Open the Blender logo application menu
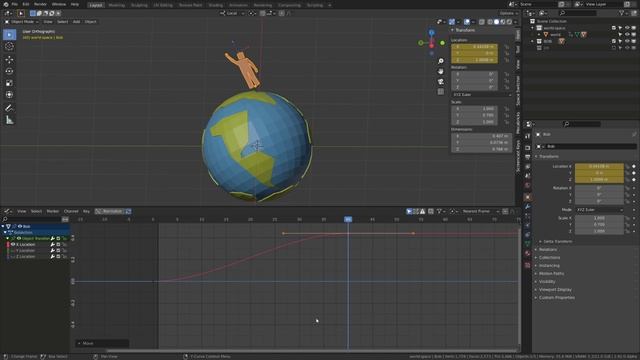 click(x=6, y=4)
